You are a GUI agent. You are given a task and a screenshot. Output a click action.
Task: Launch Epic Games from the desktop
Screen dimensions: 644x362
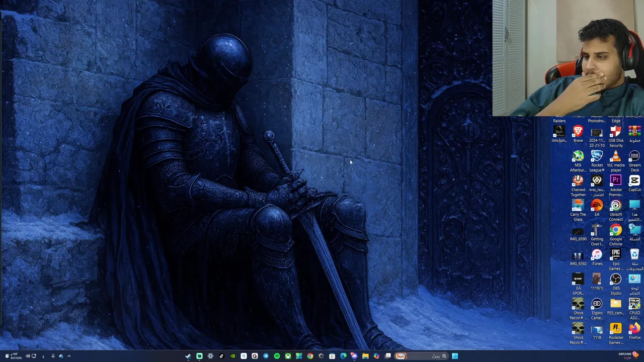pos(616,259)
